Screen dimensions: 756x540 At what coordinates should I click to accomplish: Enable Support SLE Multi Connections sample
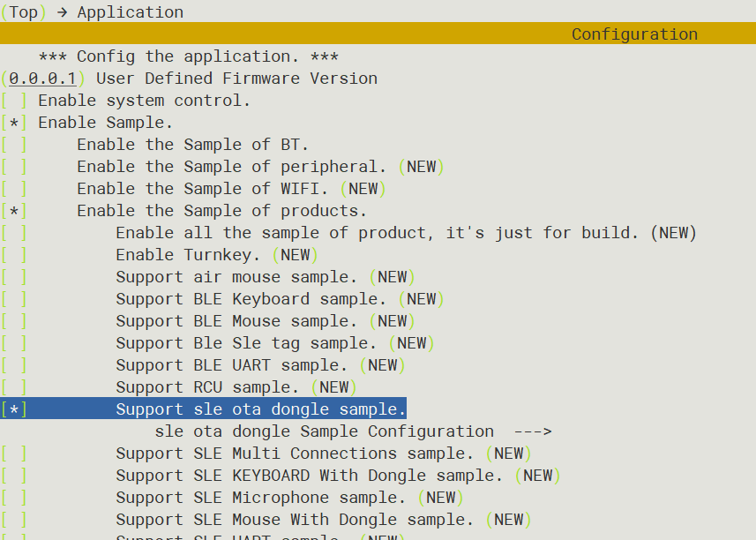14,454
